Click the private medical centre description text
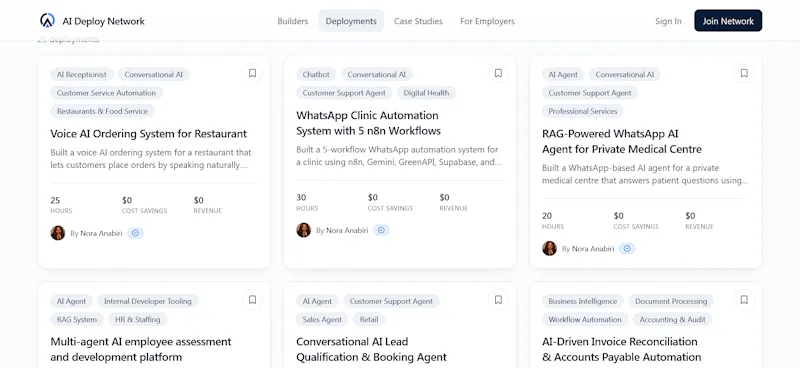 (645, 174)
